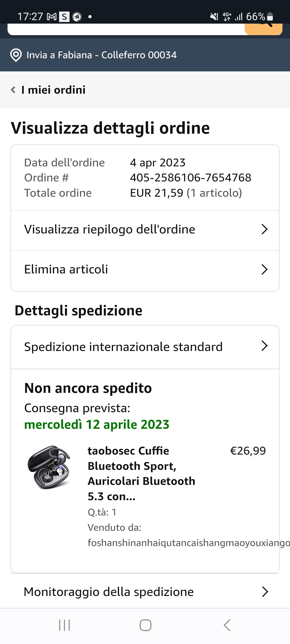Screen dimensions: 290x644
Task: Expand Elimina articoli chevron arrow
Action: click(x=264, y=269)
